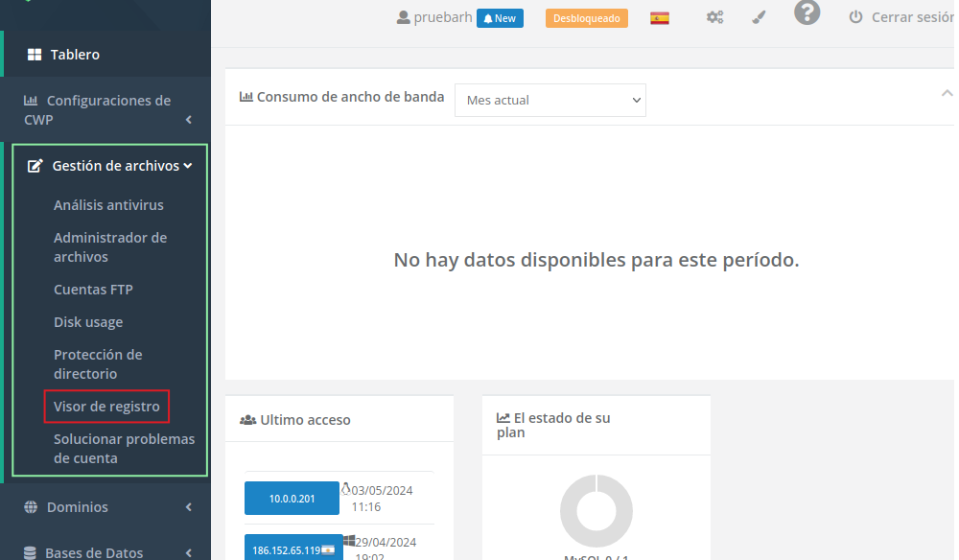Click the Spanish flag language icon

click(x=659, y=18)
